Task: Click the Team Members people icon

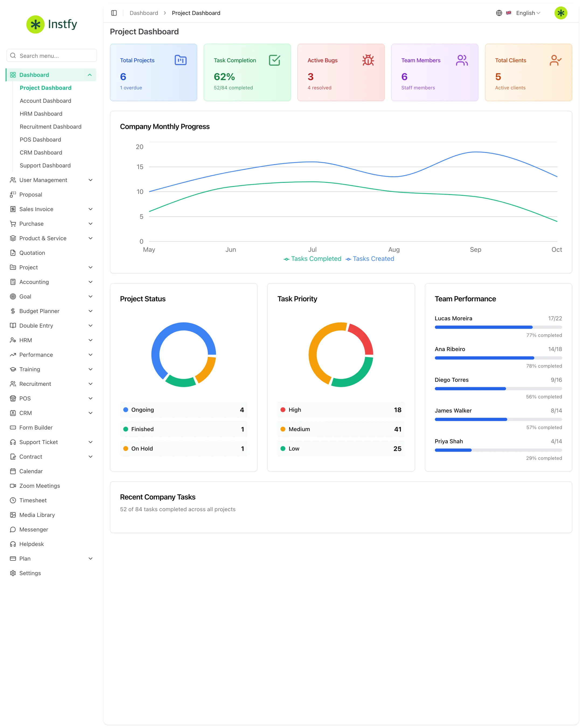Action: tap(462, 60)
